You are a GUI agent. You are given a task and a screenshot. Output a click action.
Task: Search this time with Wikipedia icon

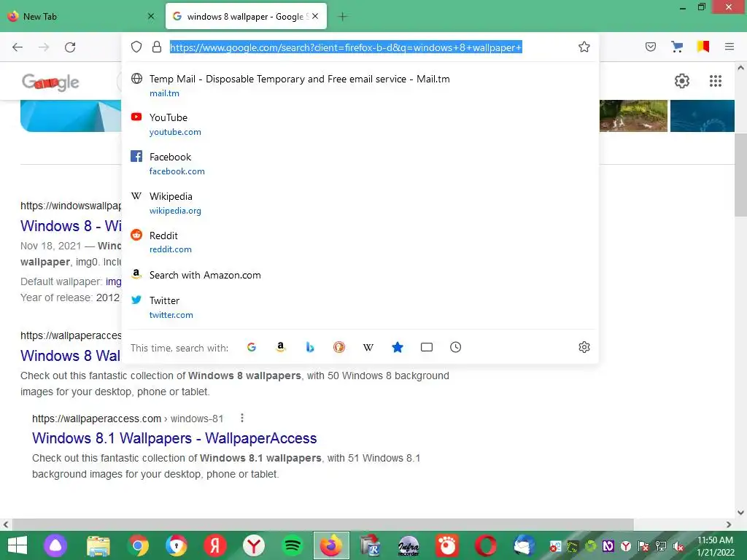(x=368, y=347)
